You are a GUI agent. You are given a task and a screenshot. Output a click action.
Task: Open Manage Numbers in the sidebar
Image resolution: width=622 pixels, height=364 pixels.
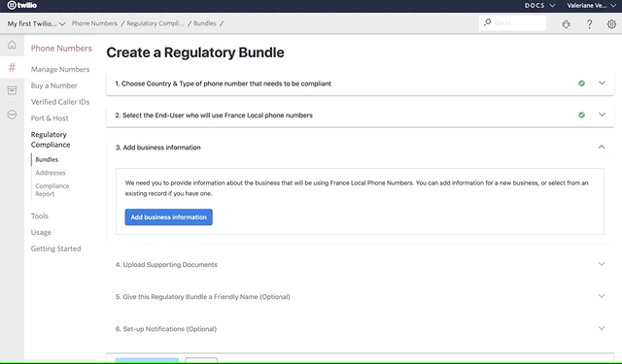click(x=60, y=69)
